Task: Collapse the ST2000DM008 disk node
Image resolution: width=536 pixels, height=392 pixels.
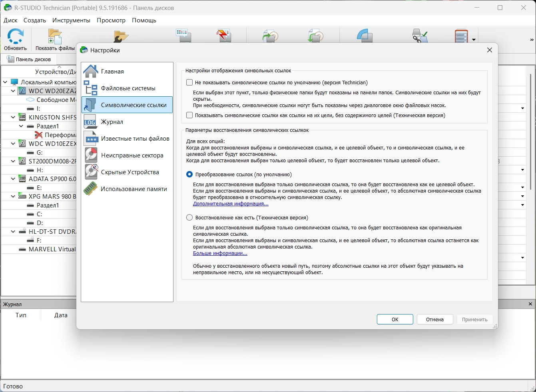Action: click(x=13, y=161)
